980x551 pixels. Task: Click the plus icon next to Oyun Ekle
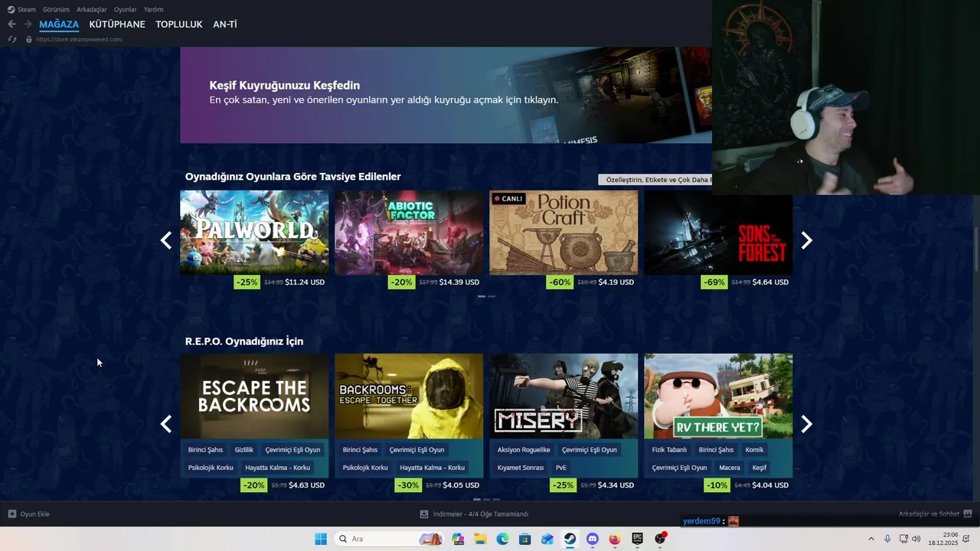[12, 514]
